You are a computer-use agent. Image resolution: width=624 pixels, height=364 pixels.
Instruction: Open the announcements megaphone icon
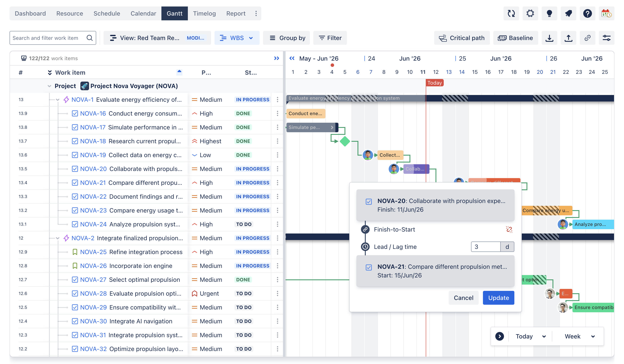coord(568,13)
